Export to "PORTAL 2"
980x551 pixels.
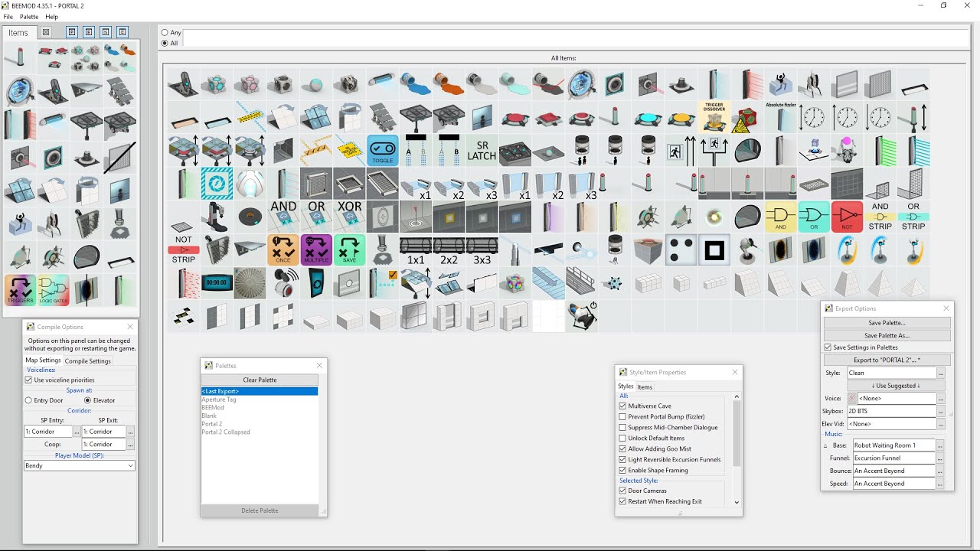(x=887, y=360)
